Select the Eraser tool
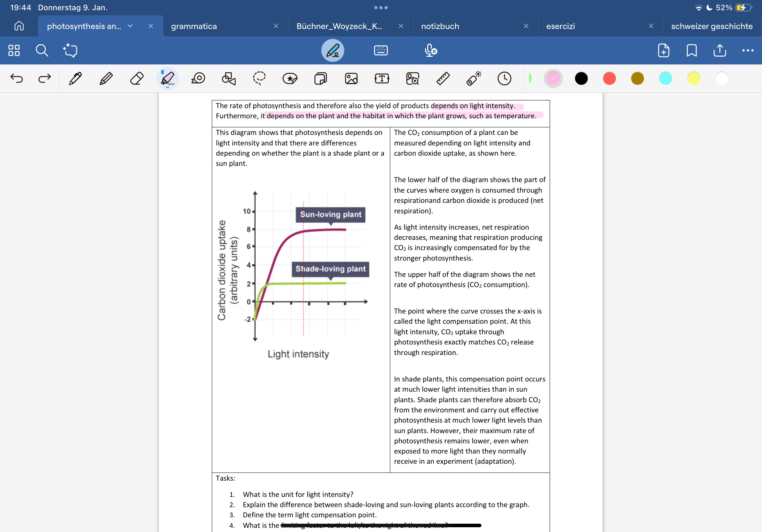This screenshot has height=532, width=762. pyautogui.click(x=137, y=78)
